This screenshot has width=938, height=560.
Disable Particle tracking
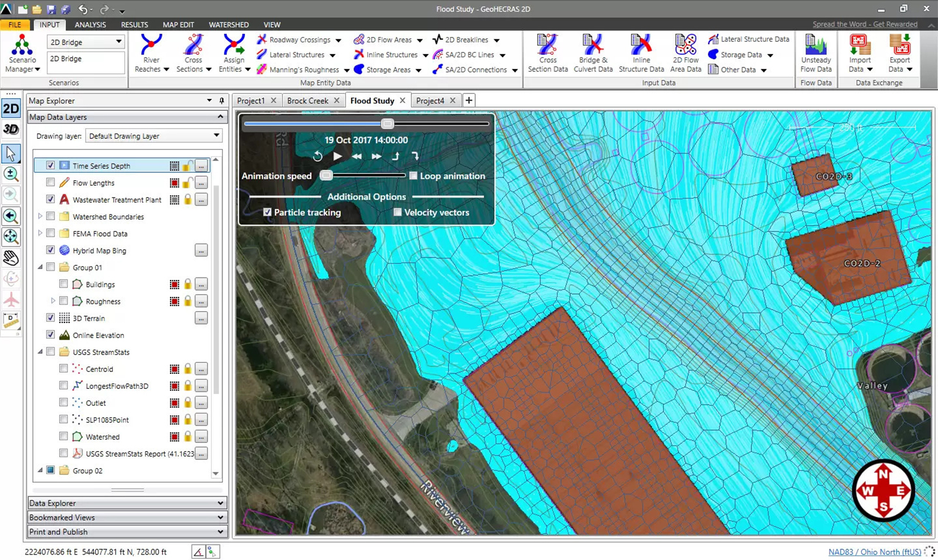(267, 212)
